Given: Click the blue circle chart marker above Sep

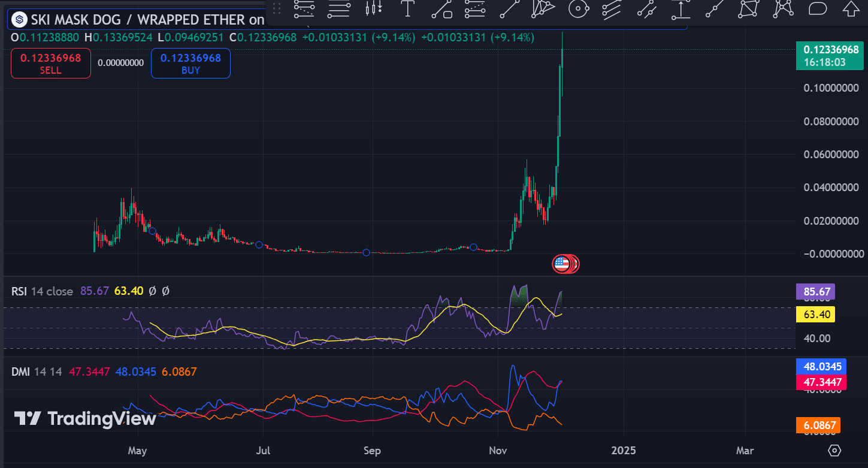Looking at the screenshot, I should coord(367,253).
